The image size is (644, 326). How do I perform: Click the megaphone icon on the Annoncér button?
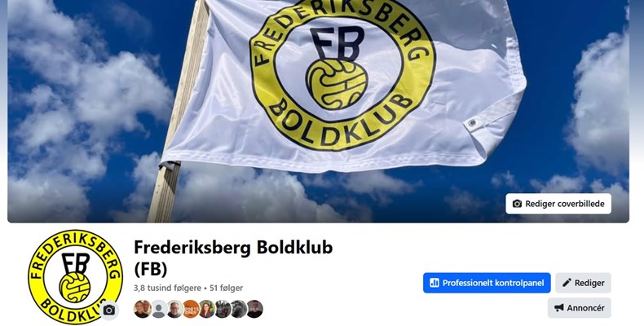558,307
